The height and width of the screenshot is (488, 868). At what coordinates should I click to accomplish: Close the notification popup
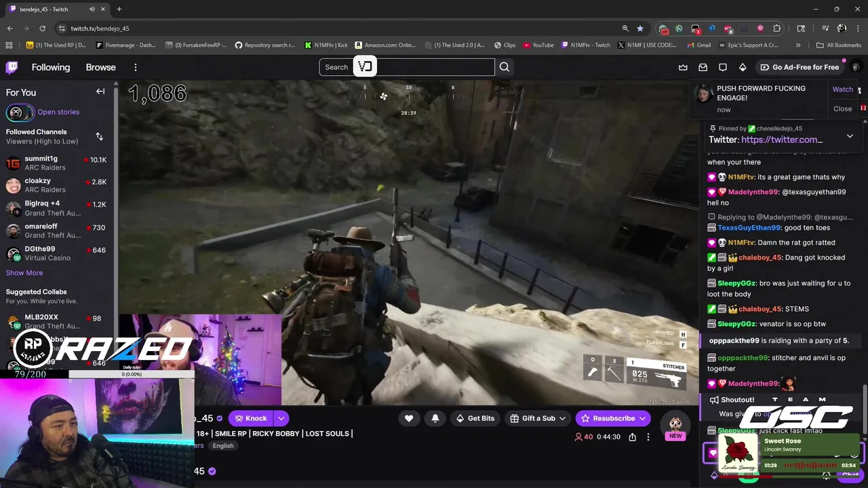point(843,108)
